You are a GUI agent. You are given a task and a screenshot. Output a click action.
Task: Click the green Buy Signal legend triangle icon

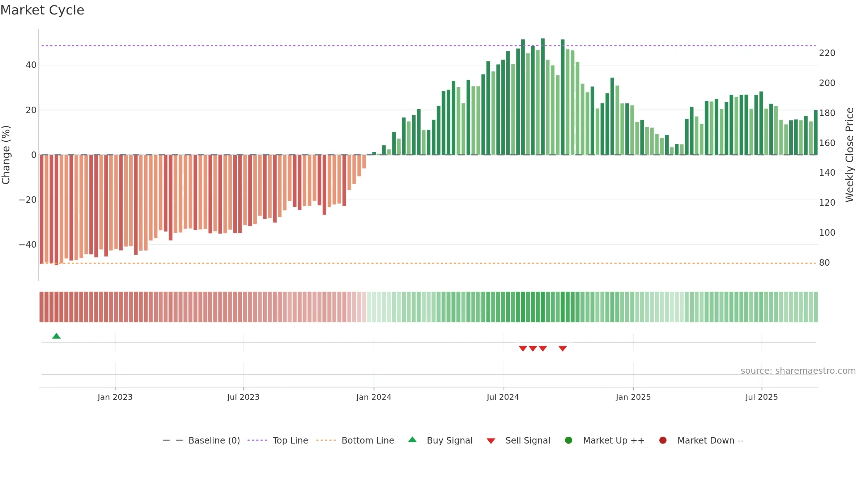(412, 440)
